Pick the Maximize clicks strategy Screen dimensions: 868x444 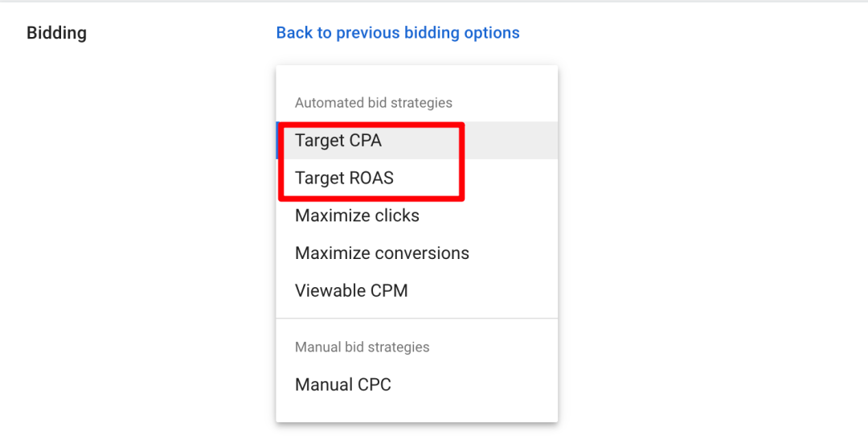[x=357, y=216]
